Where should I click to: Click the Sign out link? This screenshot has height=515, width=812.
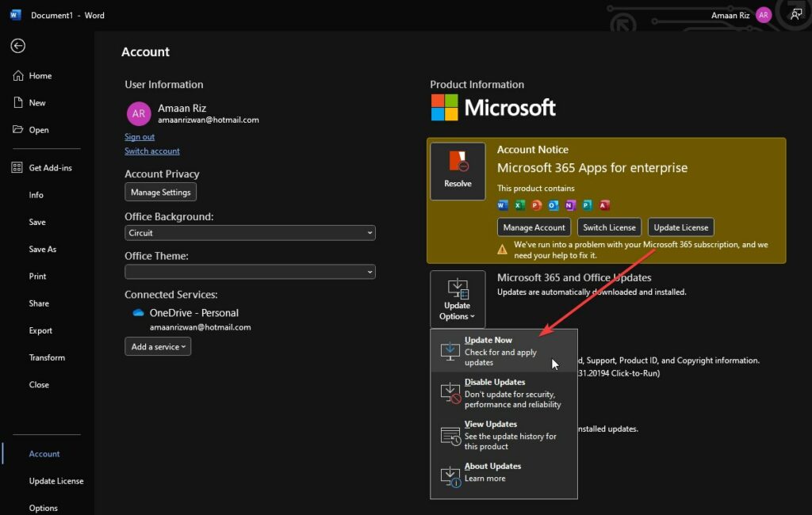[140, 136]
